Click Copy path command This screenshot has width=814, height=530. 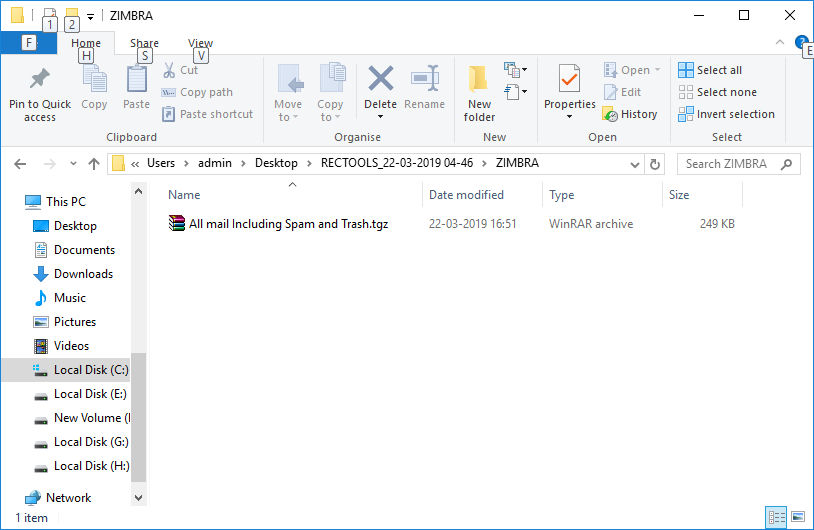pos(197,92)
